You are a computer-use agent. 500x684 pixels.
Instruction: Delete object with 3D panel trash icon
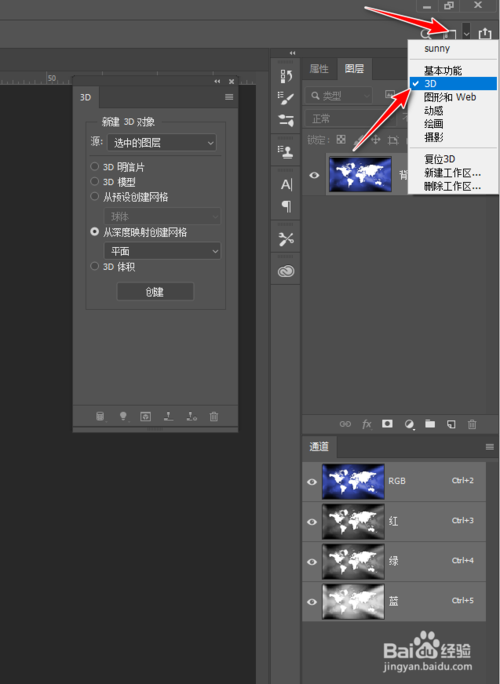(x=214, y=417)
